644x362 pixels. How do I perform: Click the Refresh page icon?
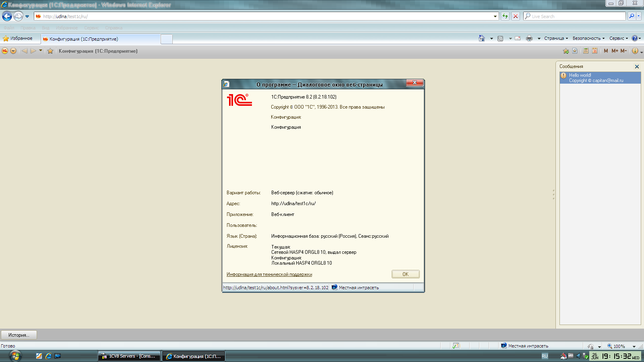click(505, 16)
